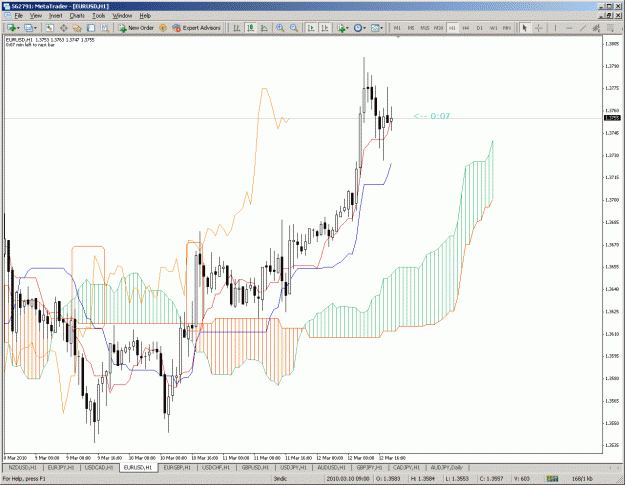Screen dimensions: 625x485
Task: Open the Tools menu
Action: pos(98,16)
